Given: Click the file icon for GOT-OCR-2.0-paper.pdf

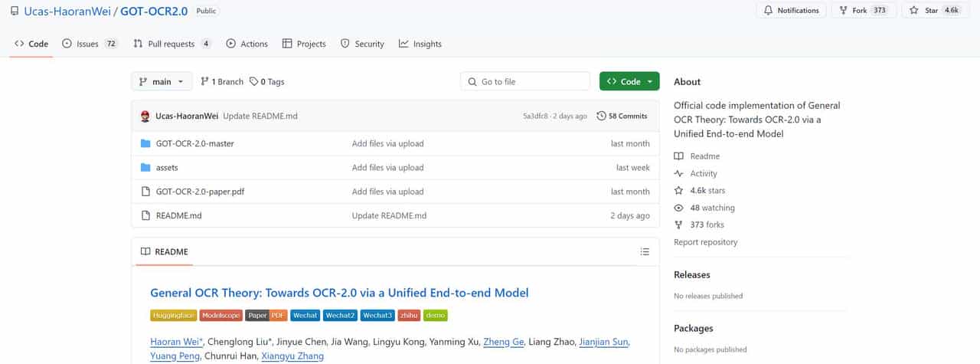Looking at the screenshot, I should coord(145,192).
